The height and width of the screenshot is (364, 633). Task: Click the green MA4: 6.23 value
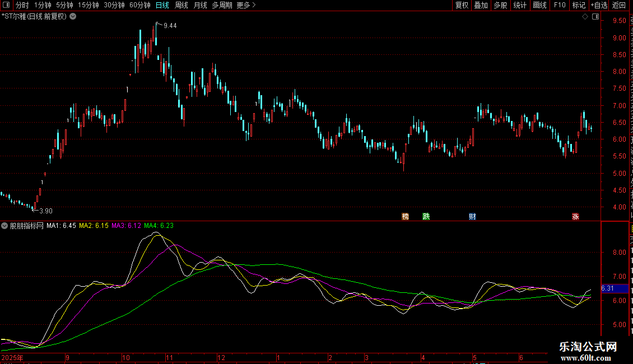pyautogui.click(x=159, y=226)
